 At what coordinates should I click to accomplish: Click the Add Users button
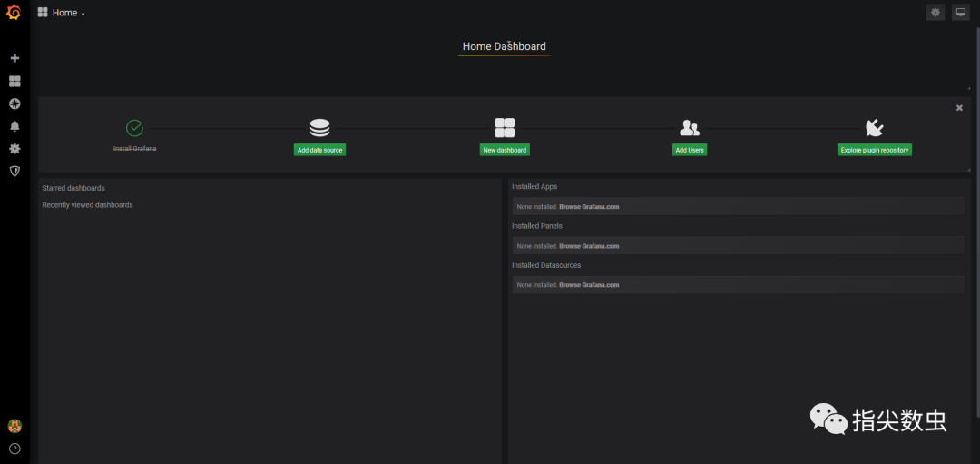[x=690, y=150]
